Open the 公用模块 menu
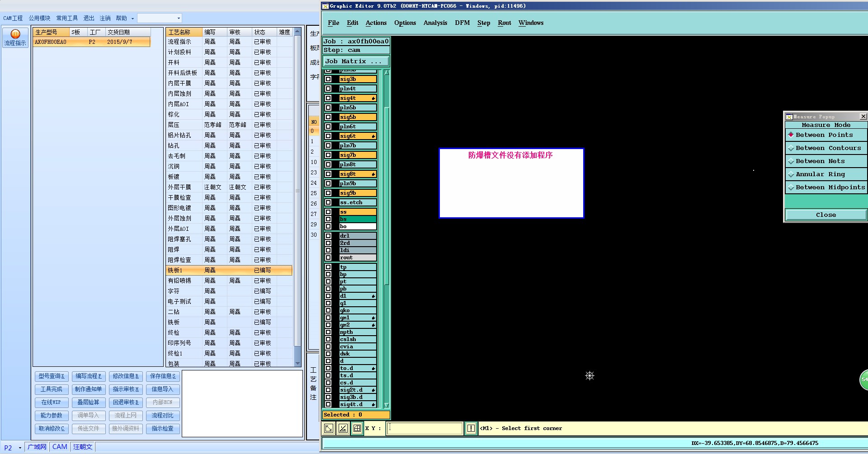The height and width of the screenshot is (454, 868). click(40, 19)
